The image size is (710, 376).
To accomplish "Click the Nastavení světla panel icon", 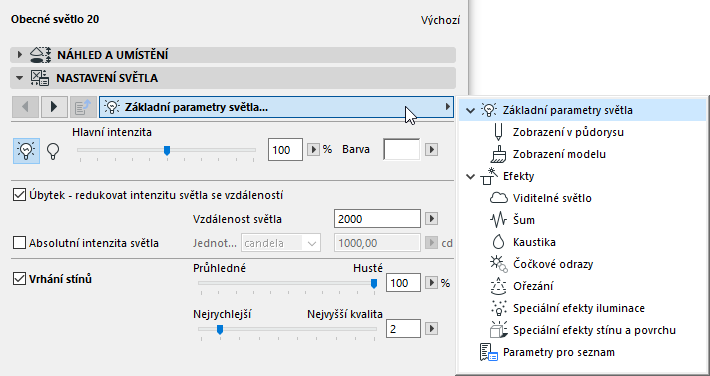I will coord(40,78).
